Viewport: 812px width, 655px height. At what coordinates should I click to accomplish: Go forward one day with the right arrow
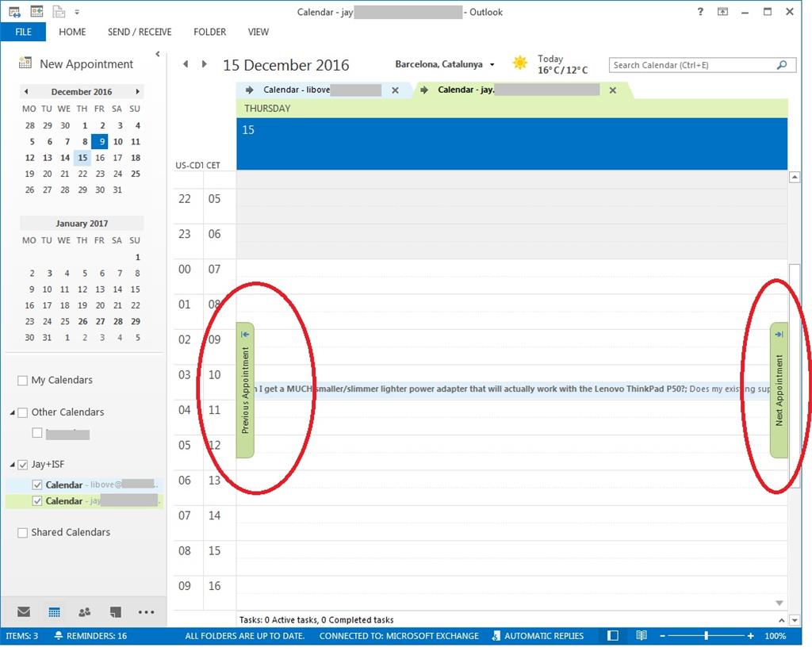pos(205,63)
